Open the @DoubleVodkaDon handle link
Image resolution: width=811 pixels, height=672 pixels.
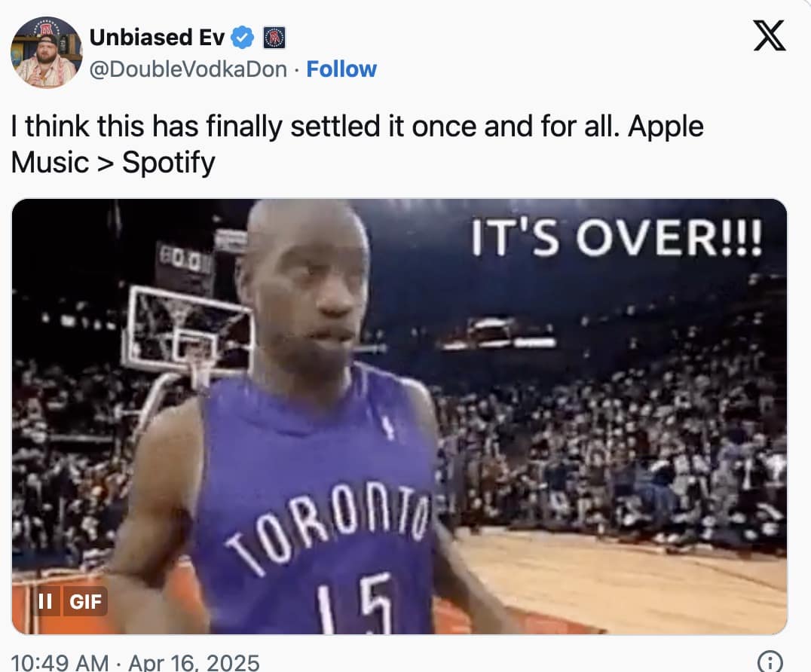click(188, 69)
